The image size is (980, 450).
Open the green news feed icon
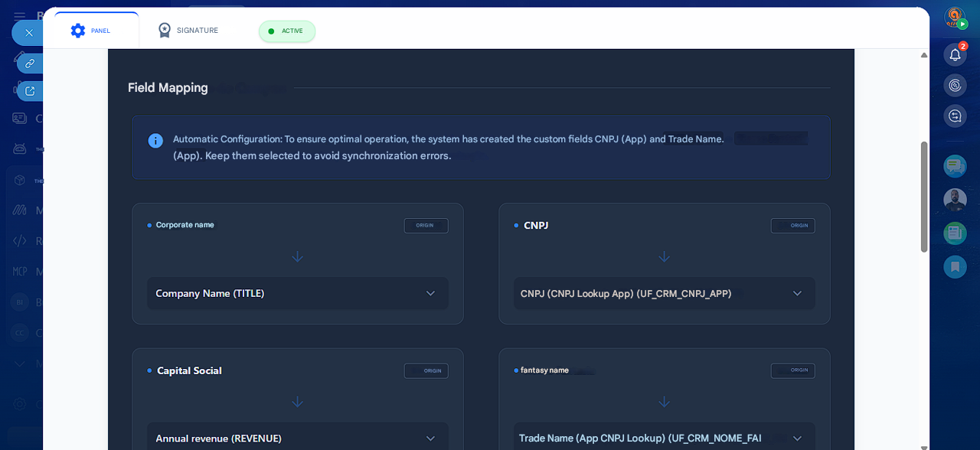tap(955, 233)
